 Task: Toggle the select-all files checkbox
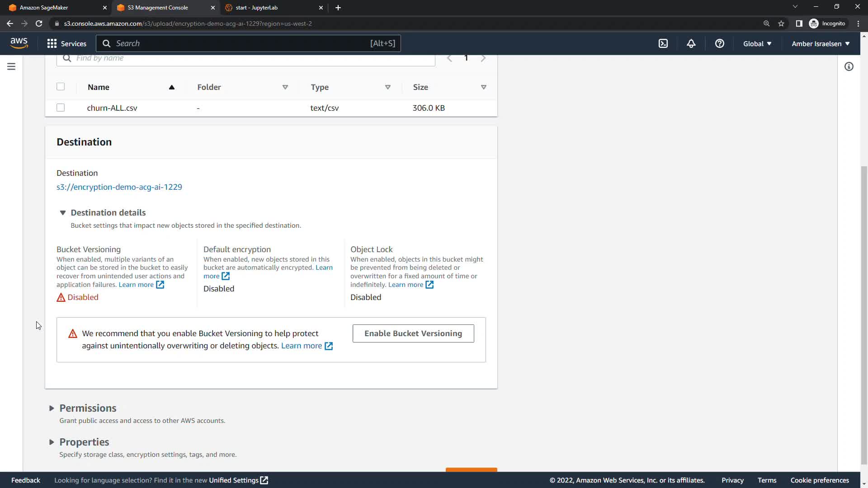[x=61, y=87]
